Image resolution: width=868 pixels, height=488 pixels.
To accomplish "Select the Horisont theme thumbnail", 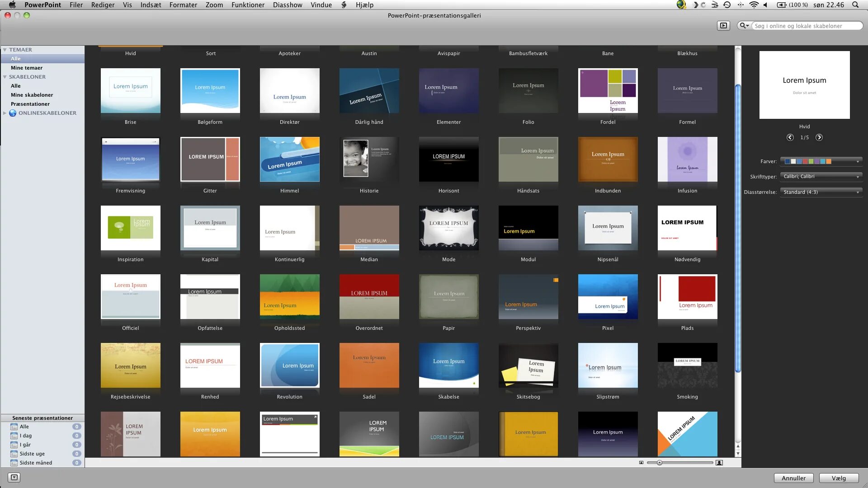I will pyautogui.click(x=449, y=159).
